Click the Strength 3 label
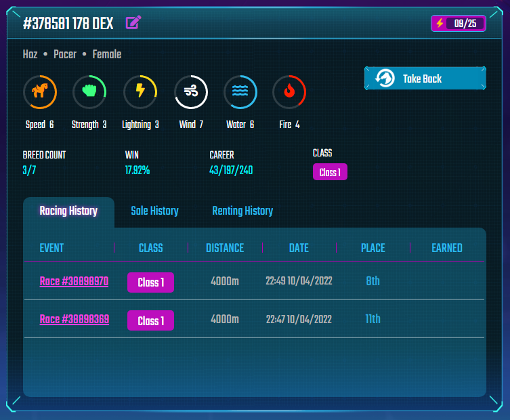The height and width of the screenshot is (420, 510). pyautogui.click(x=89, y=124)
